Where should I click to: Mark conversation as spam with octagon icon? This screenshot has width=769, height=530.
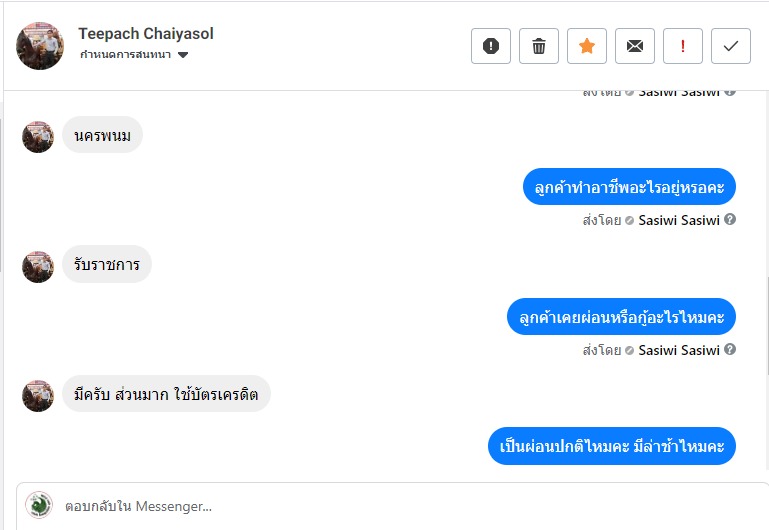(490, 46)
